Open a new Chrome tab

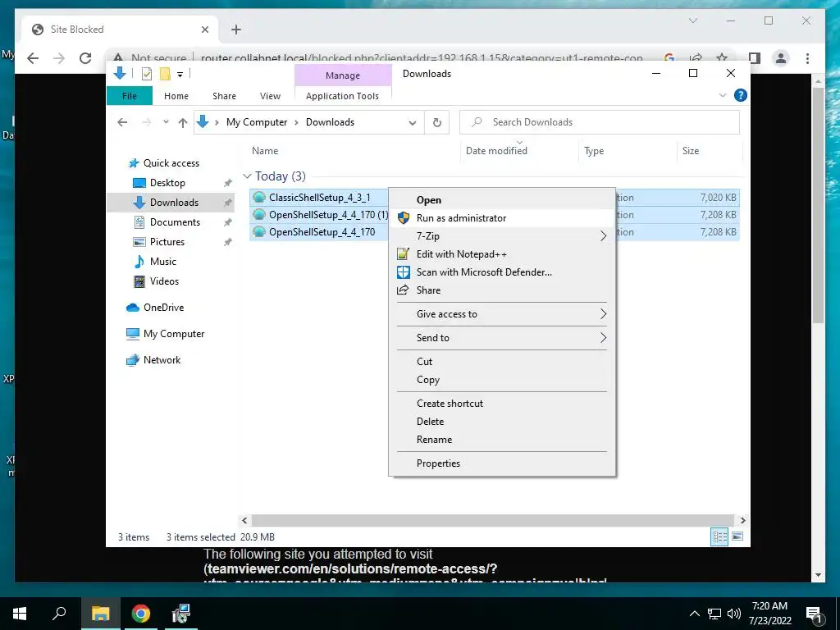coord(236,30)
